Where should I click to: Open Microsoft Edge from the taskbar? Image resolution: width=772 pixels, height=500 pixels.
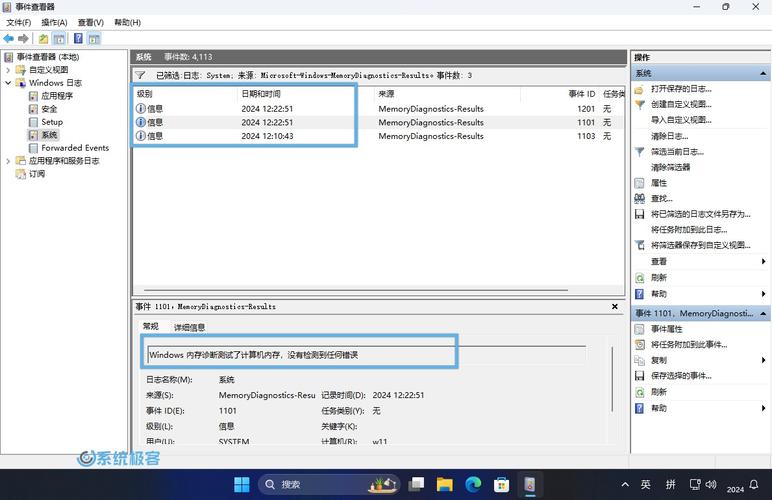[x=473, y=485]
